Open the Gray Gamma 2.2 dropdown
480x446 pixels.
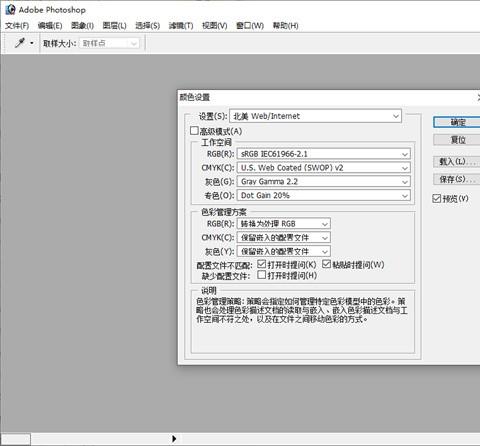point(323,182)
